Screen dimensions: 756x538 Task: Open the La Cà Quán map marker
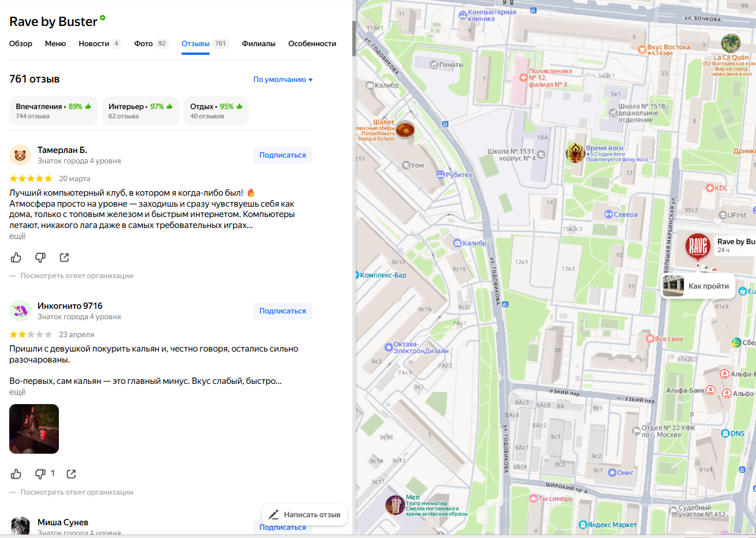coord(731,43)
